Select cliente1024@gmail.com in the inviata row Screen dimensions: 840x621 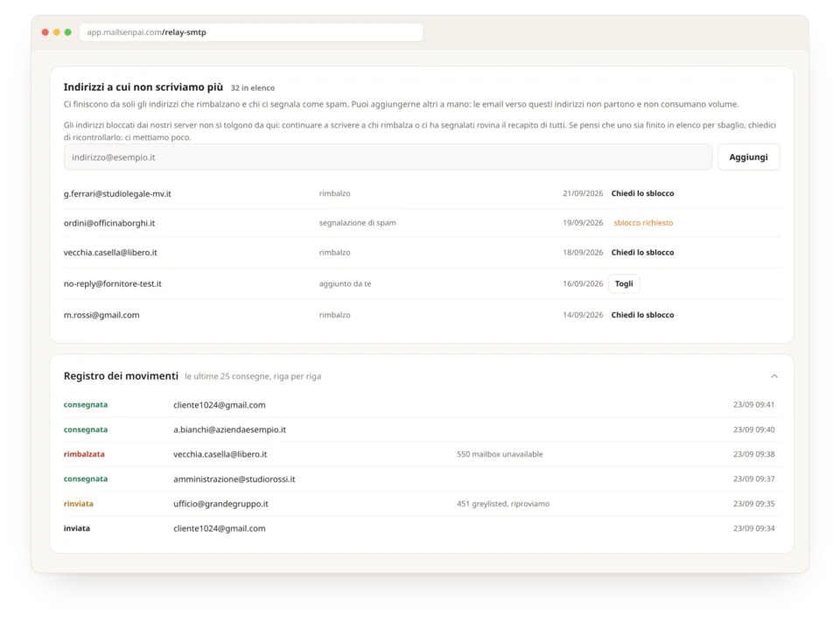pyautogui.click(x=219, y=528)
